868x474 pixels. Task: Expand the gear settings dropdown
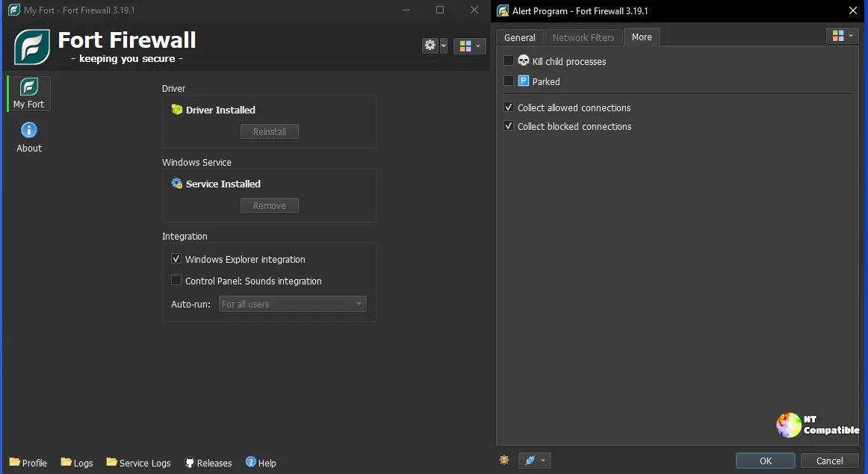pos(435,46)
